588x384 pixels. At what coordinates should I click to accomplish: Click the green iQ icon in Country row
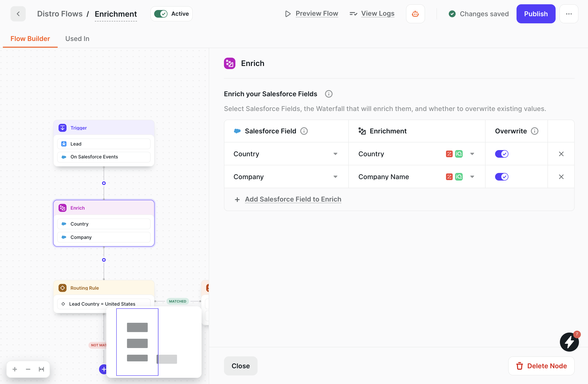tap(459, 154)
